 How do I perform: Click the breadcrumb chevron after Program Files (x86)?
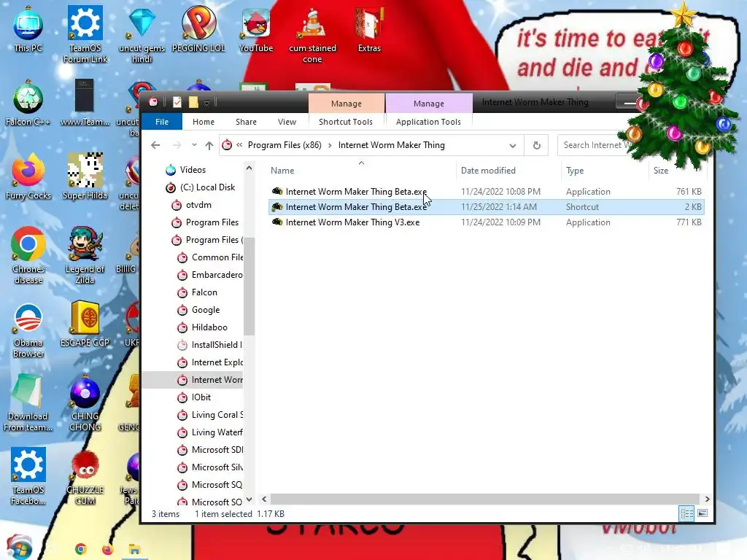pos(330,145)
